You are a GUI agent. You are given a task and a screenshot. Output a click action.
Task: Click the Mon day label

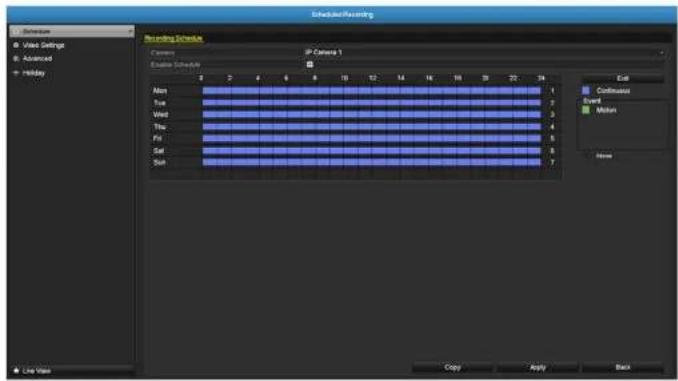coord(160,91)
